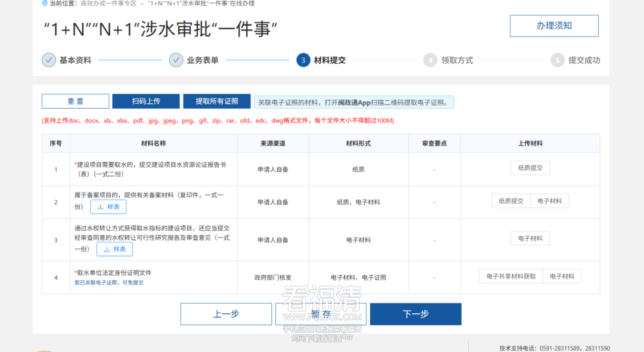Click 提取所有证照 button
Viewport: 644px width, 352px height.
click(x=216, y=101)
